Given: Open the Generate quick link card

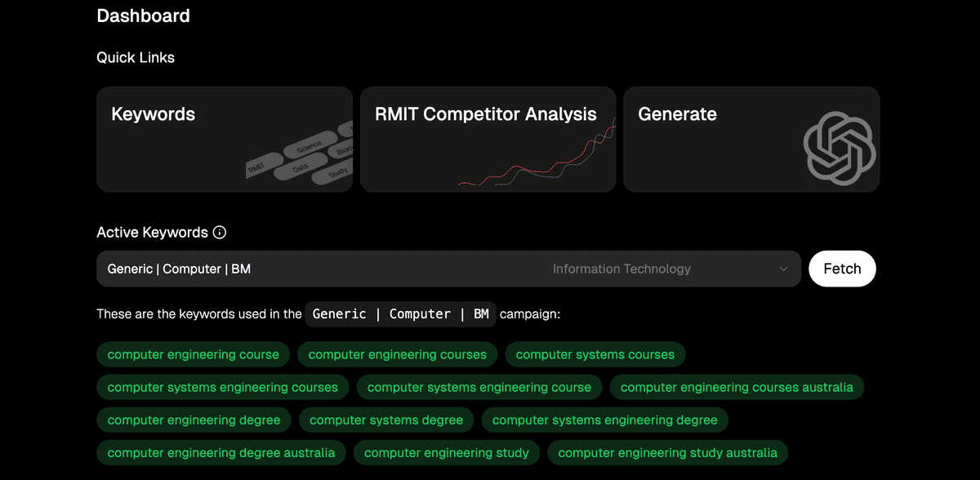Looking at the screenshot, I should click(751, 140).
